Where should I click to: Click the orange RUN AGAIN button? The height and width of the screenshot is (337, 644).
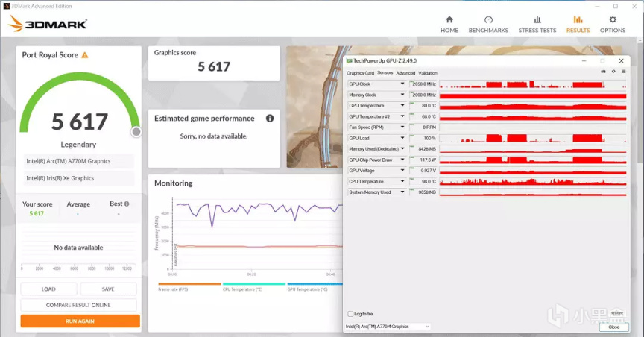pos(80,321)
